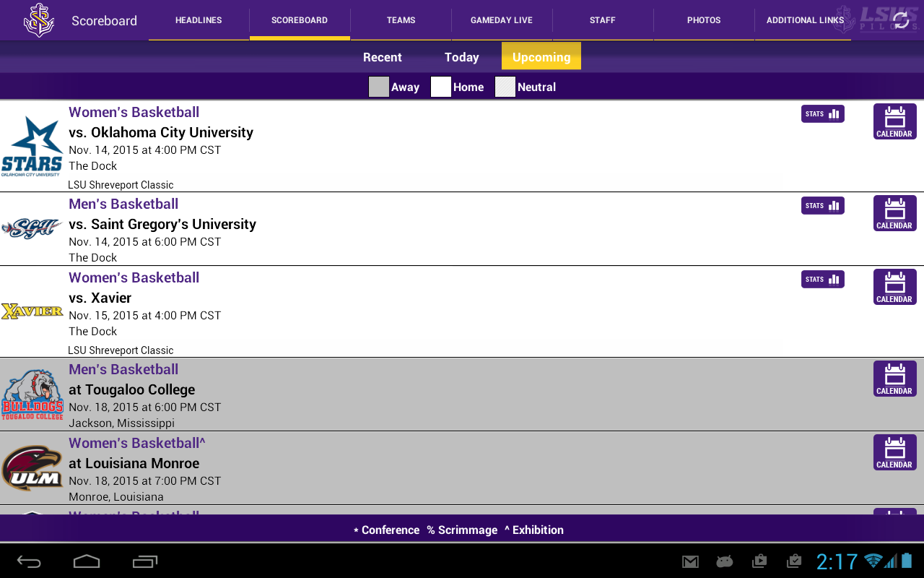This screenshot has height=578, width=924.
Task: Go to the Staff tab
Action: (603, 20)
